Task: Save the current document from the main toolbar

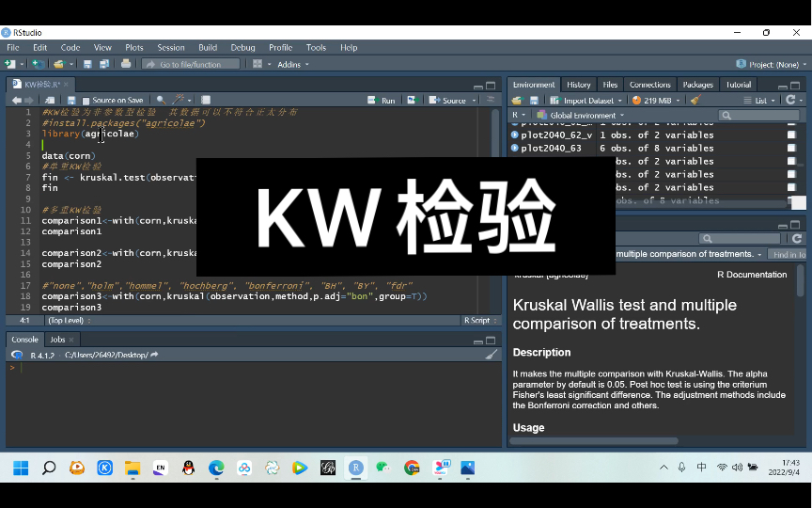Action: 87,64
